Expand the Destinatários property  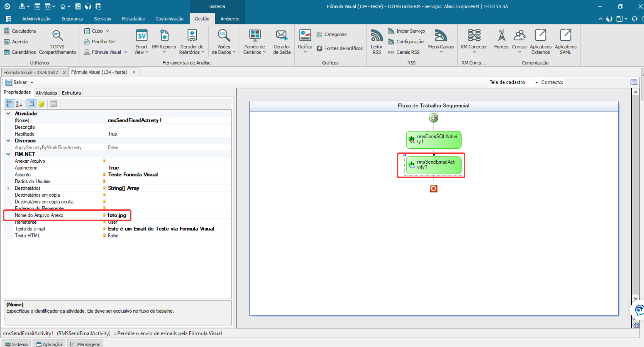tap(8, 188)
